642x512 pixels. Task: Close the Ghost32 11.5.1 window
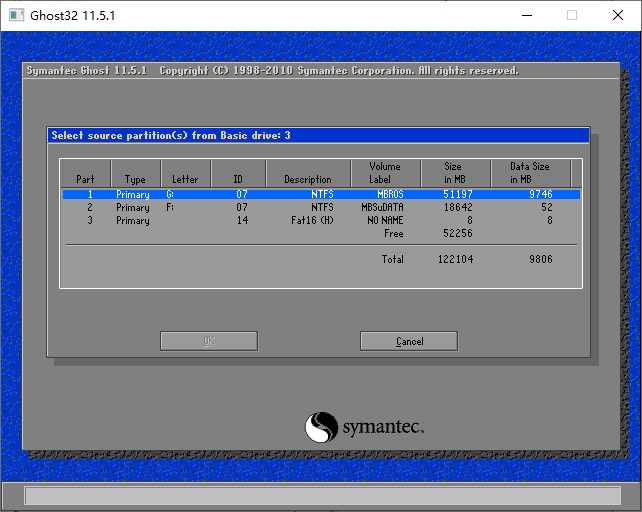click(618, 15)
